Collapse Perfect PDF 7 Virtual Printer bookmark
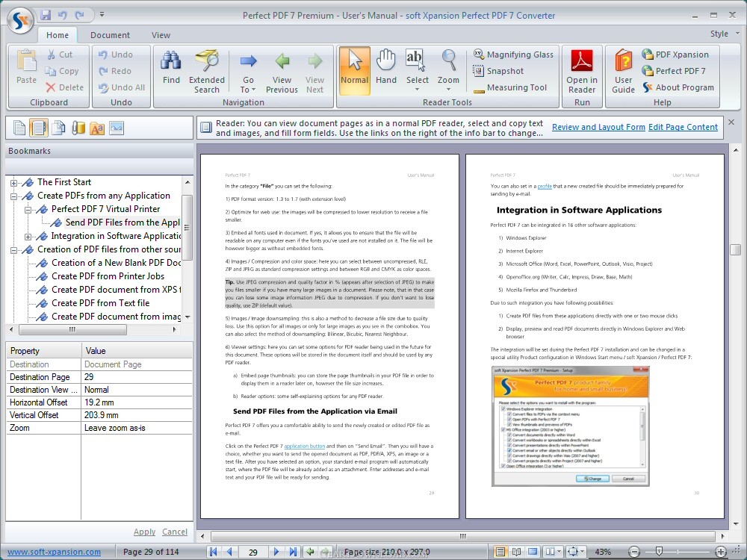Viewport: 747px width, 560px height. (x=28, y=210)
